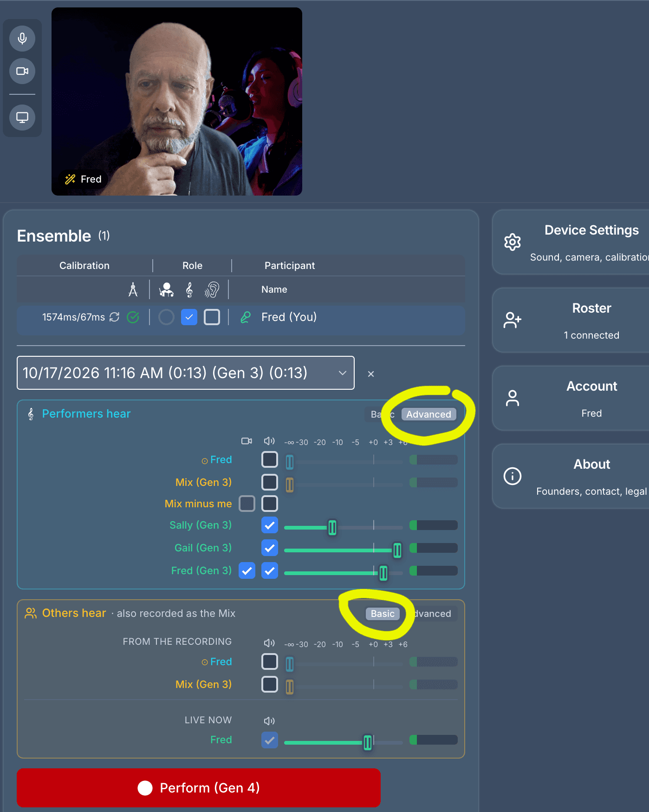Click the screen share monitor icon
This screenshot has width=649, height=812.
coord(22,117)
